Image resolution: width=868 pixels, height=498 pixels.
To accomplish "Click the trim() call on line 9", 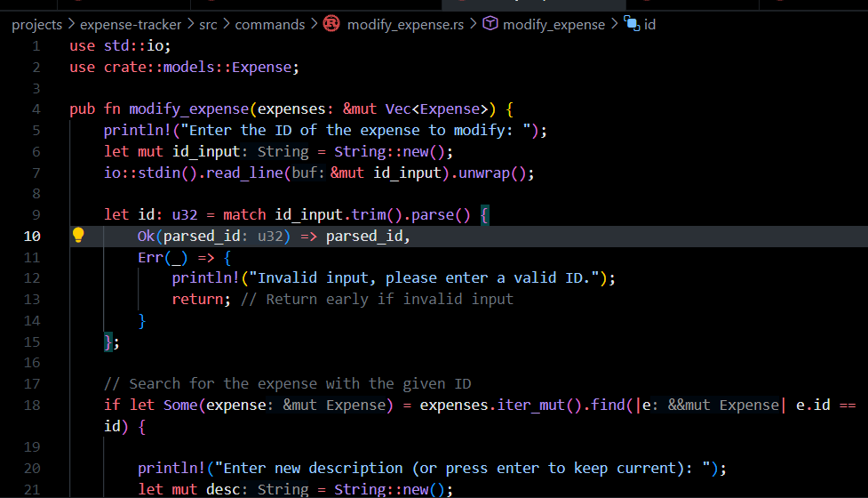I will 377,215.
